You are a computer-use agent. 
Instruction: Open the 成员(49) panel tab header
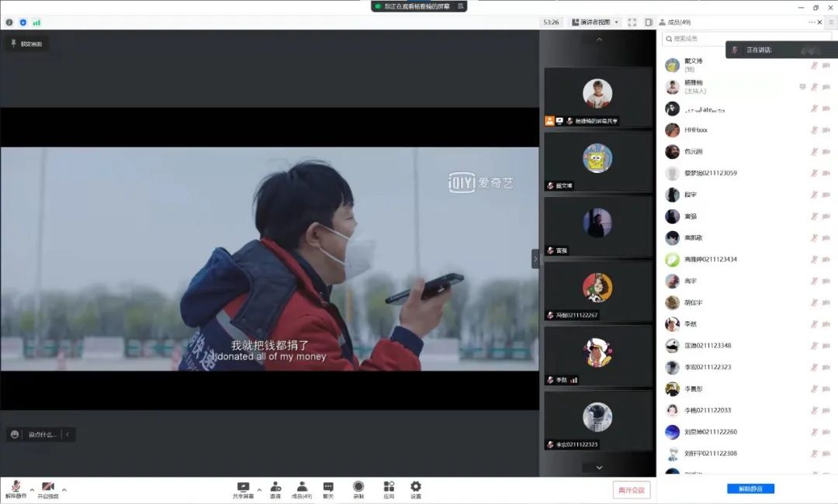pos(674,22)
